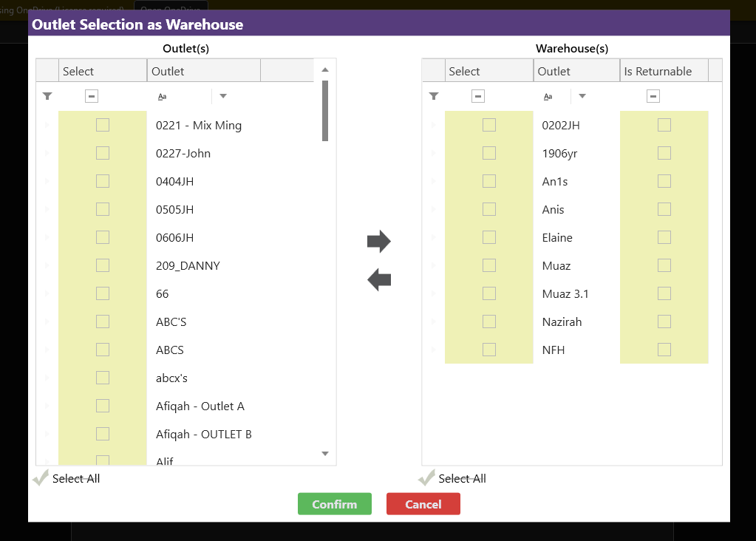The width and height of the screenshot is (756, 541).
Task: Open the Outlet filter dropdown in Outlets grid
Action: pos(223,96)
